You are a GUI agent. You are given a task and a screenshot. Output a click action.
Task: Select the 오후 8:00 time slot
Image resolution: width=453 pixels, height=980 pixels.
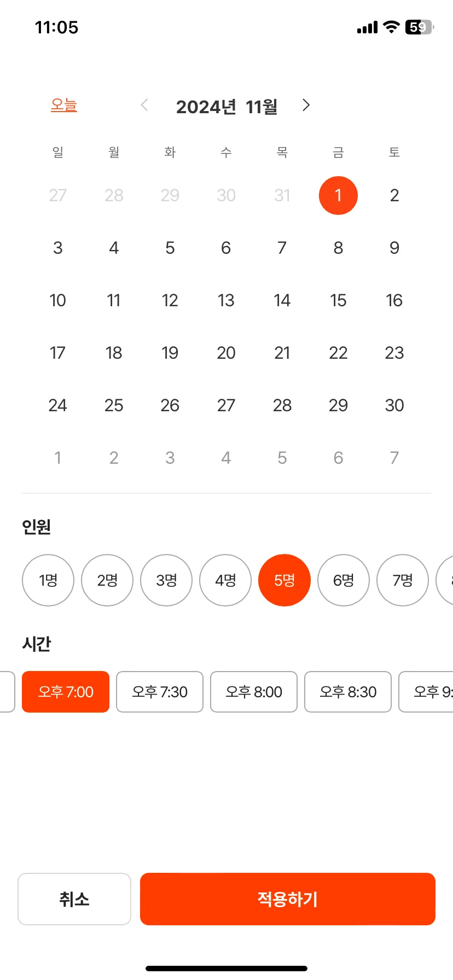click(254, 692)
